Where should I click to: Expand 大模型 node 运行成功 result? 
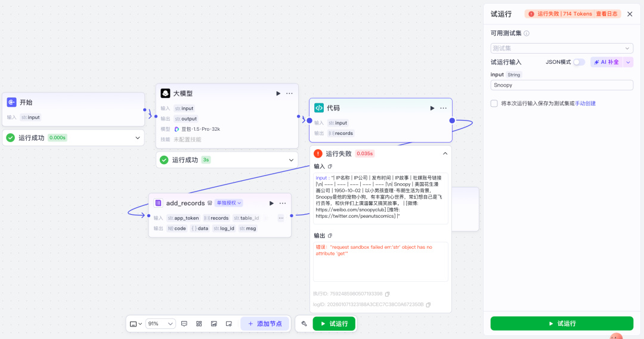[x=291, y=160]
